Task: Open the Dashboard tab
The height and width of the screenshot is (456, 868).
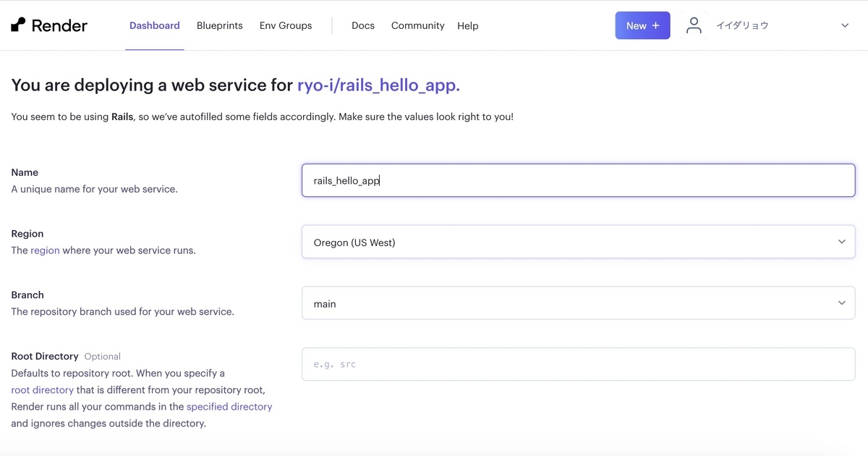Action: [x=155, y=25]
